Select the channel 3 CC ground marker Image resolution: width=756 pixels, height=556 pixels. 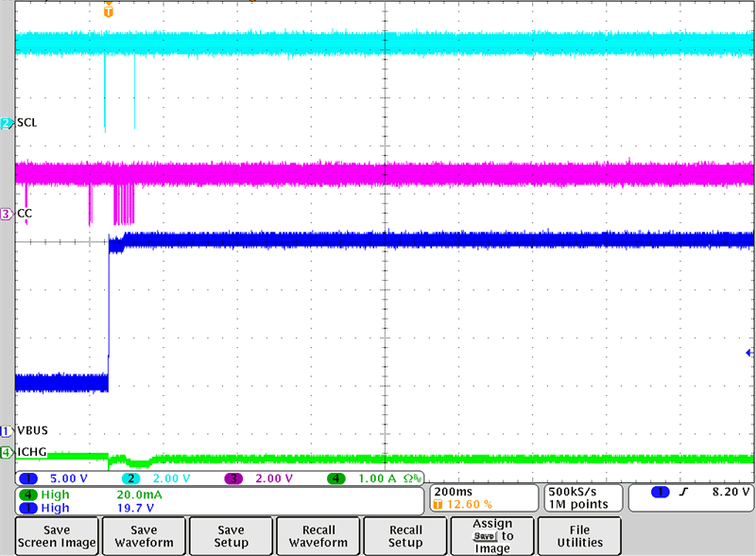point(7,215)
